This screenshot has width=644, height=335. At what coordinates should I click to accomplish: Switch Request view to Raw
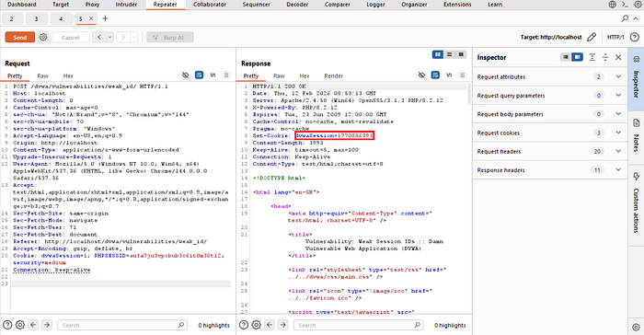(42, 76)
